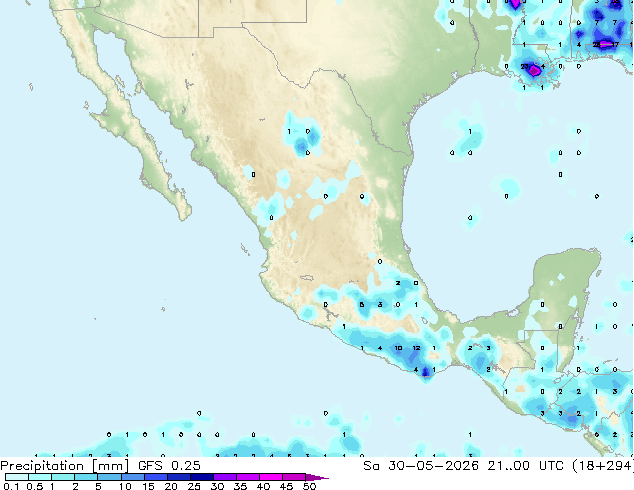Click the '35' legend scale label

coord(240,486)
